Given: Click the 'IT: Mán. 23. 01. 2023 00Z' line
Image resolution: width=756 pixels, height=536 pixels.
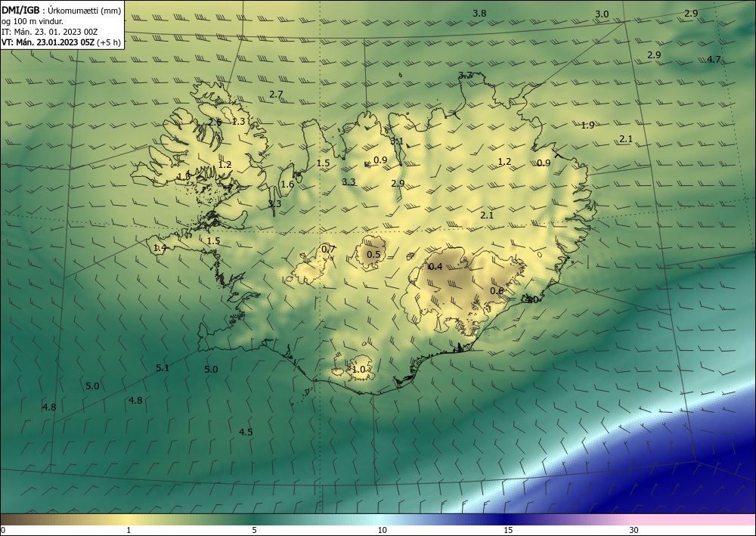Looking at the screenshot, I should tap(50, 32).
